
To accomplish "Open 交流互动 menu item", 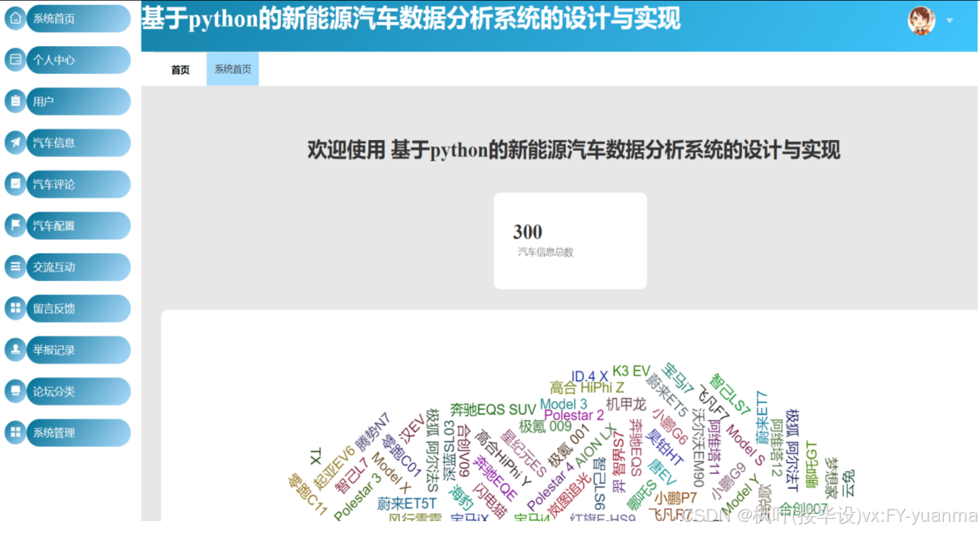I will 79,266.
